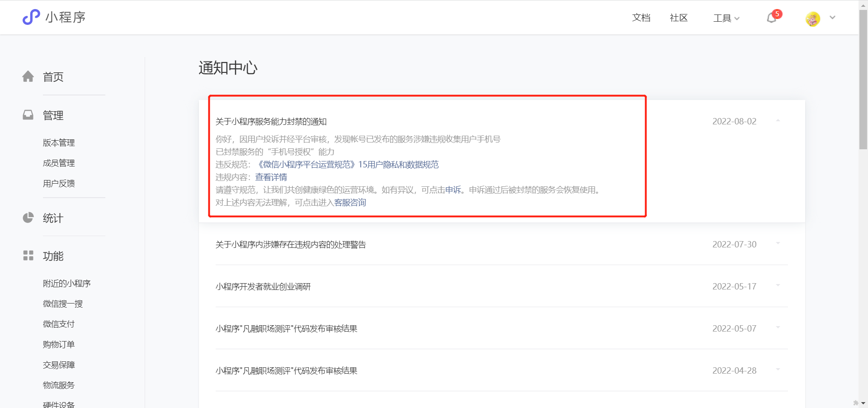Open 购物订单 in the sidebar
The image size is (868, 408).
pyautogui.click(x=59, y=344)
